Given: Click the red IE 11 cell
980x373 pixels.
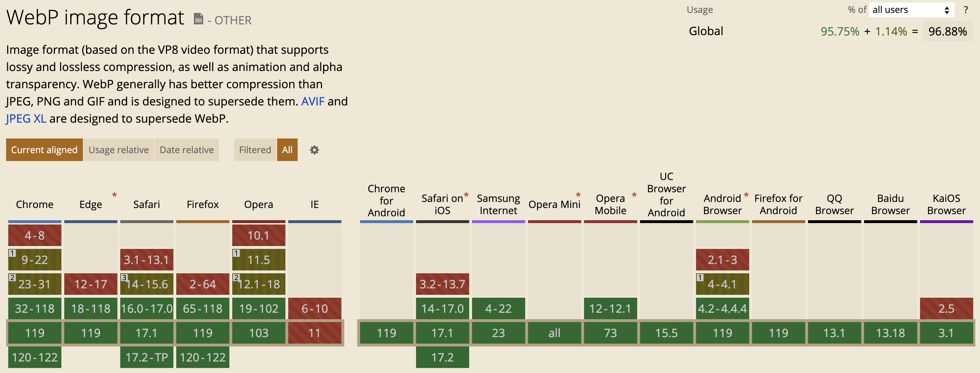Looking at the screenshot, I should click(314, 333).
